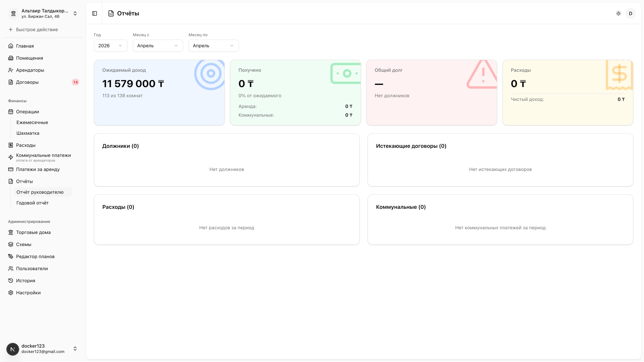The height and width of the screenshot is (362, 644).
Task: Click the Получено card
Action: 295,93
